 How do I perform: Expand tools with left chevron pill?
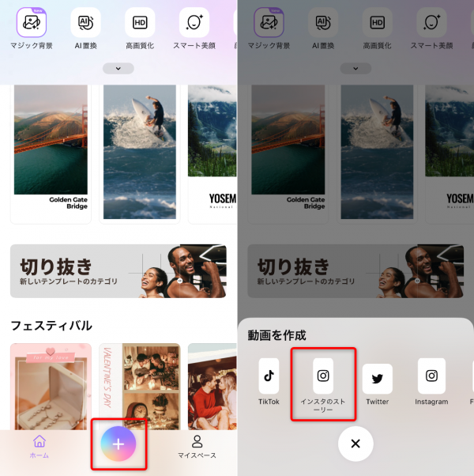[118, 68]
